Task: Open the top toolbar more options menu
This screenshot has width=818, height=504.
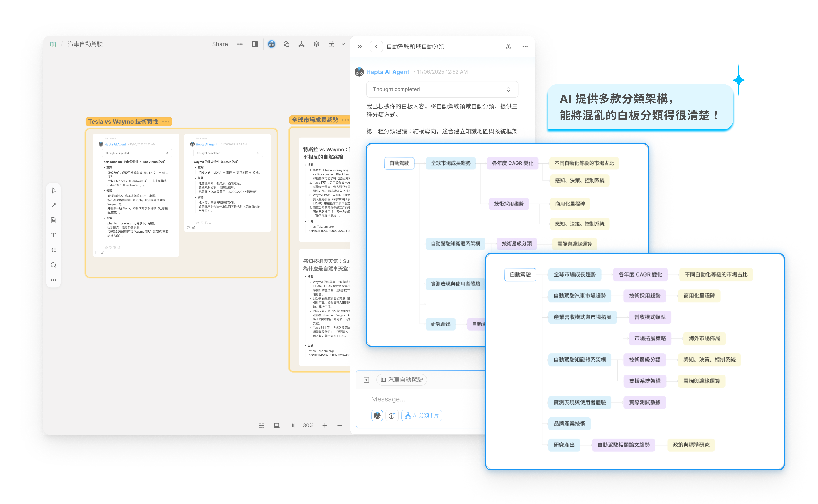Action: pyautogui.click(x=240, y=44)
